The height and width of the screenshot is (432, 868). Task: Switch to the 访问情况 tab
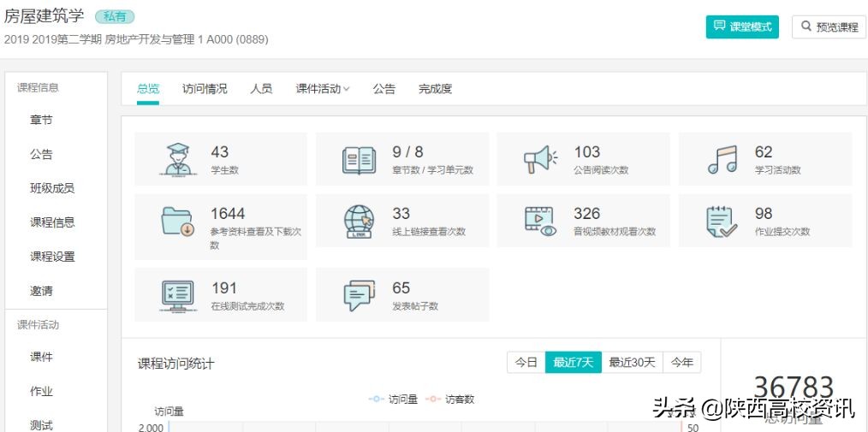click(x=205, y=88)
